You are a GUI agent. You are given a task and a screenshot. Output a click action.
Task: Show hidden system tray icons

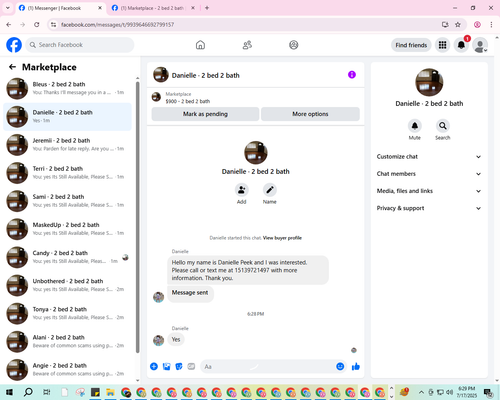tap(421, 392)
